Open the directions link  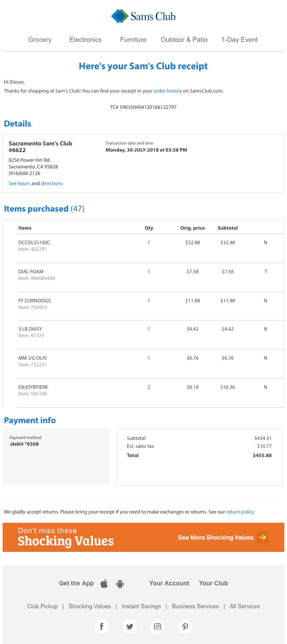[52, 183]
